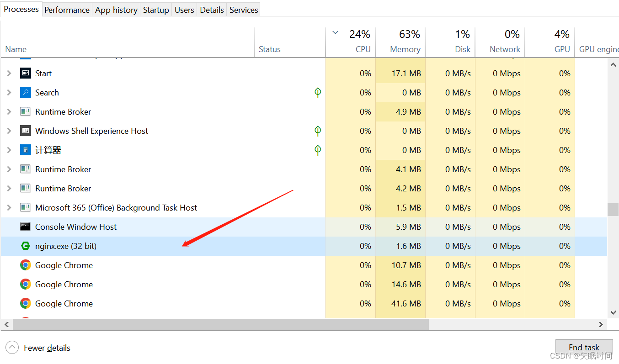Viewport: 619px width, 364px height.
Task: Expand Runtime Broker row with 4.1 MB
Action: point(9,169)
